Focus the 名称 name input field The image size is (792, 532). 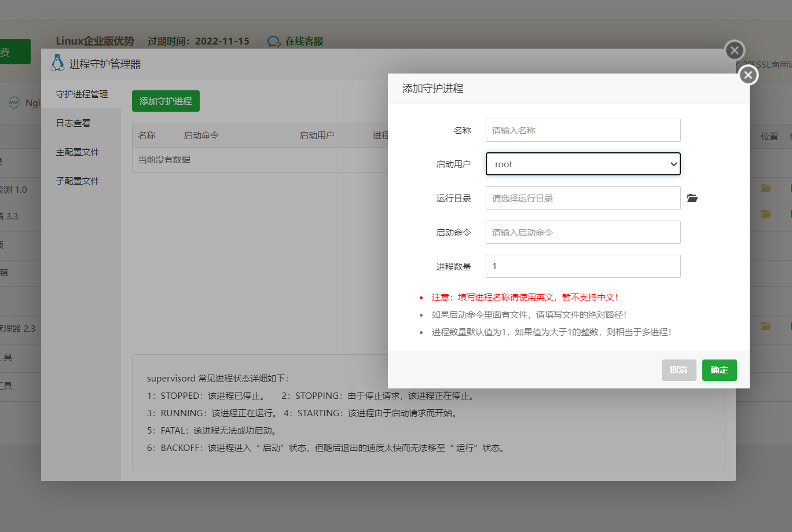coord(583,130)
